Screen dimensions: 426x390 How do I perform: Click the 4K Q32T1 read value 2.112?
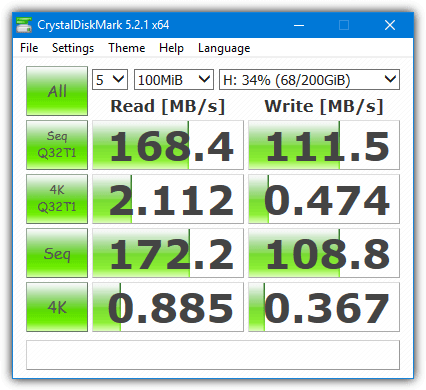(x=168, y=199)
